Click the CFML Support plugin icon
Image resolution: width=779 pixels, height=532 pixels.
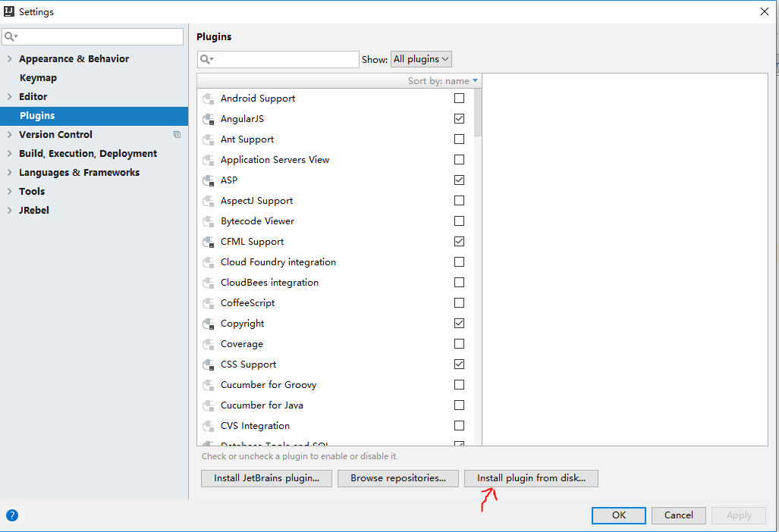(208, 242)
